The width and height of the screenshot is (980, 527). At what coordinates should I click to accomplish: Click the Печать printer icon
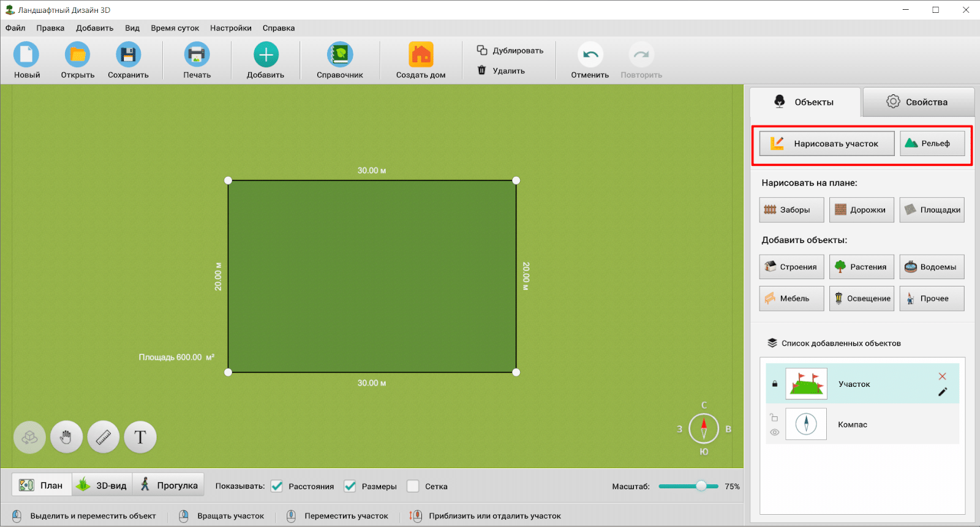coord(197,55)
